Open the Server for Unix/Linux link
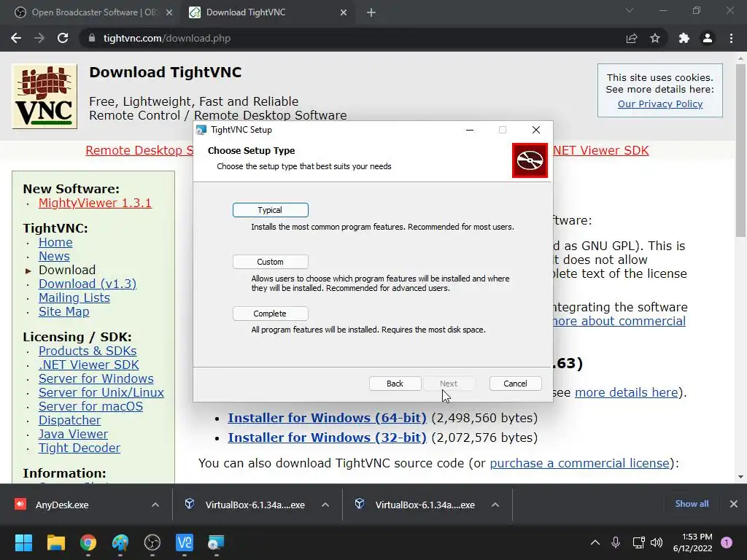The image size is (747, 560). 101,392
